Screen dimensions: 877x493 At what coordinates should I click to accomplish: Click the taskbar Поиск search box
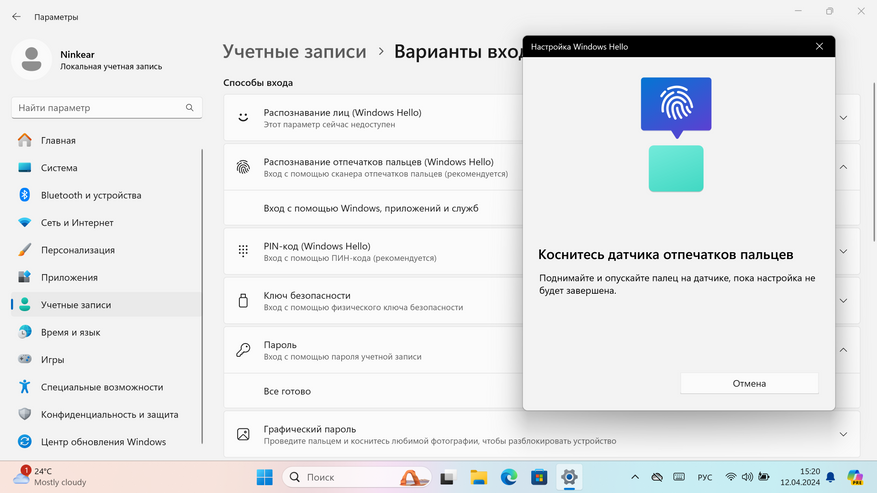pyautogui.click(x=356, y=477)
